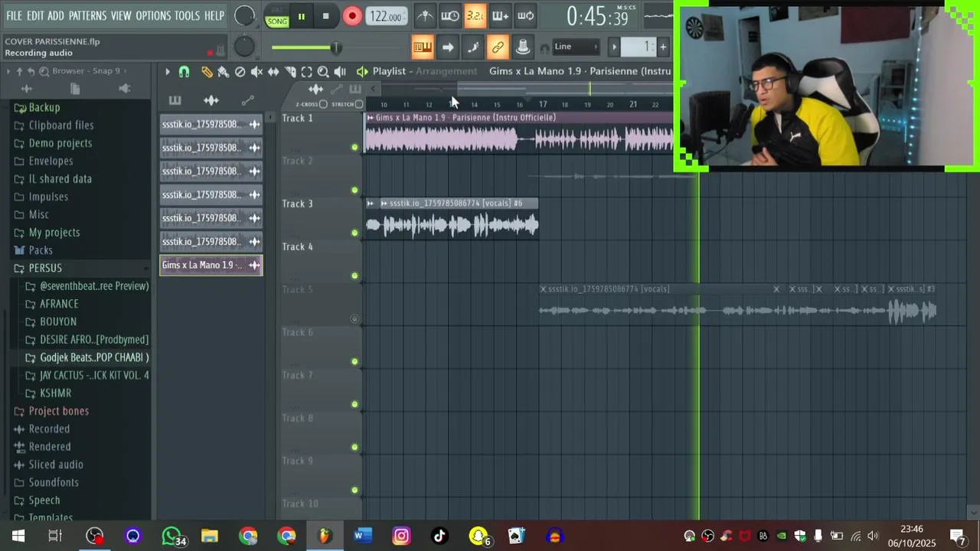Open Microsoft Word from the taskbar
Screen dimensions: 980x551
363,536
